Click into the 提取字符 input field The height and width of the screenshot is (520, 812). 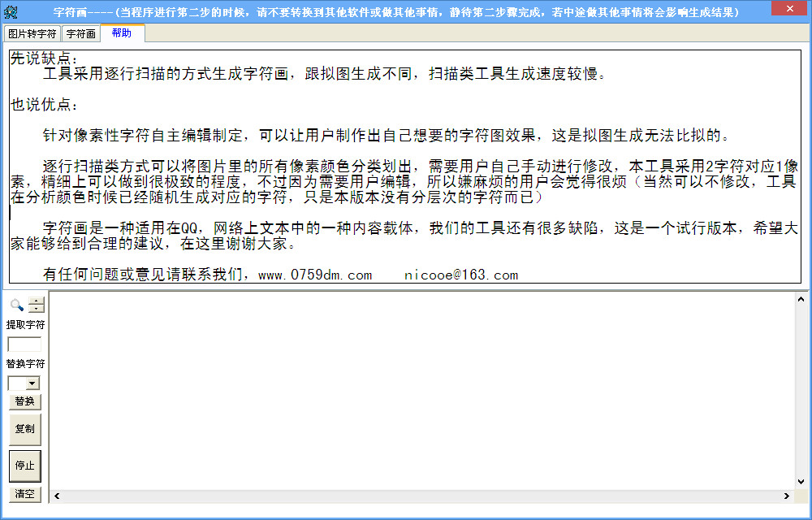[24, 344]
